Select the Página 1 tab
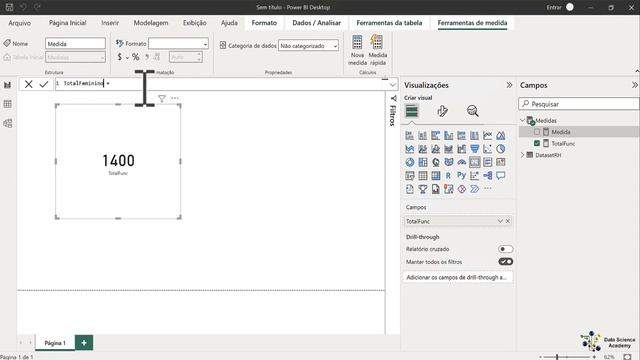The height and width of the screenshot is (360, 640). point(55,343)
